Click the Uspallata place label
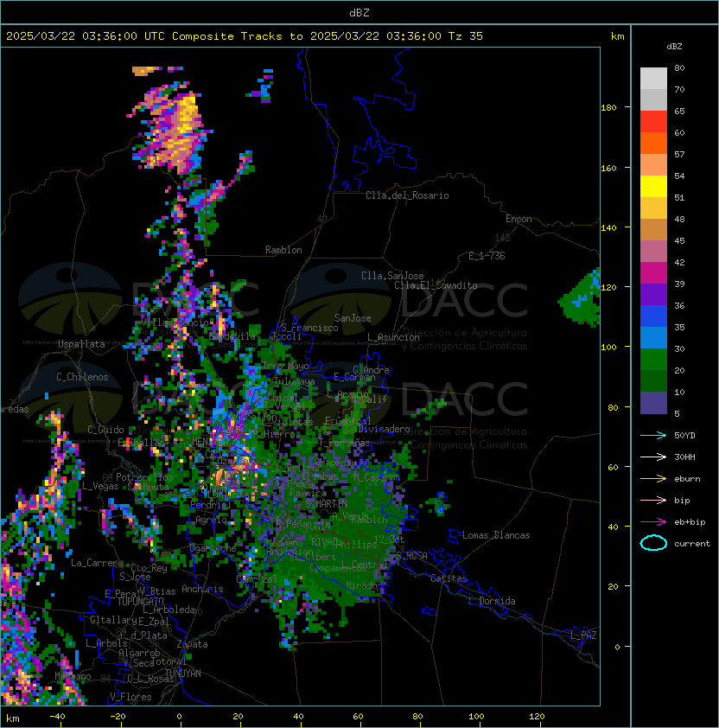 click(81, 344)
